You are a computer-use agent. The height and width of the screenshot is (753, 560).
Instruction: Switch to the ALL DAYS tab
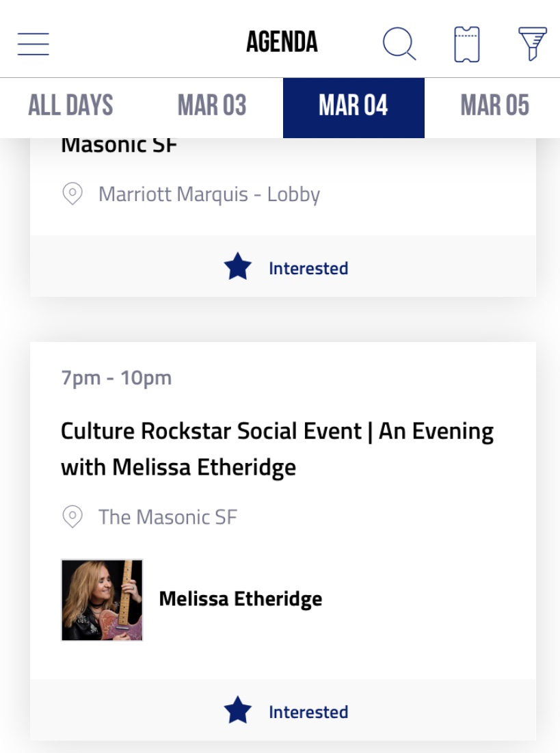[x=70, y=106]
